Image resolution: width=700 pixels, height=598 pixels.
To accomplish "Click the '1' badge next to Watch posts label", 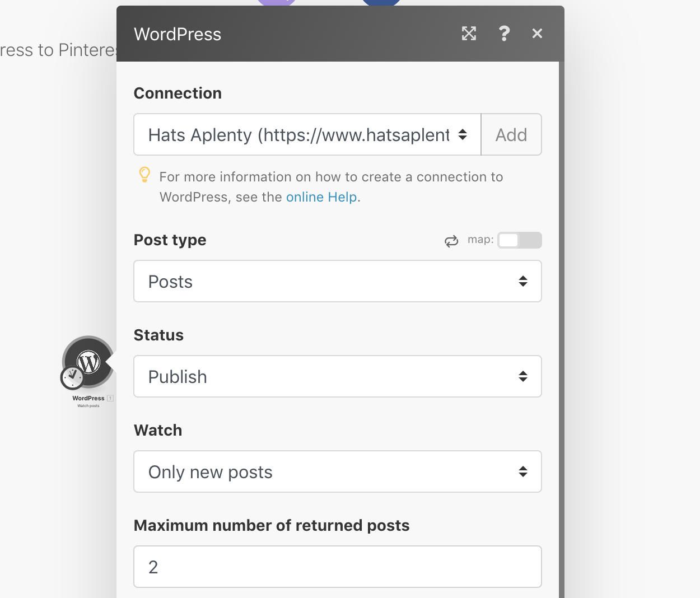I will (110, 398).
